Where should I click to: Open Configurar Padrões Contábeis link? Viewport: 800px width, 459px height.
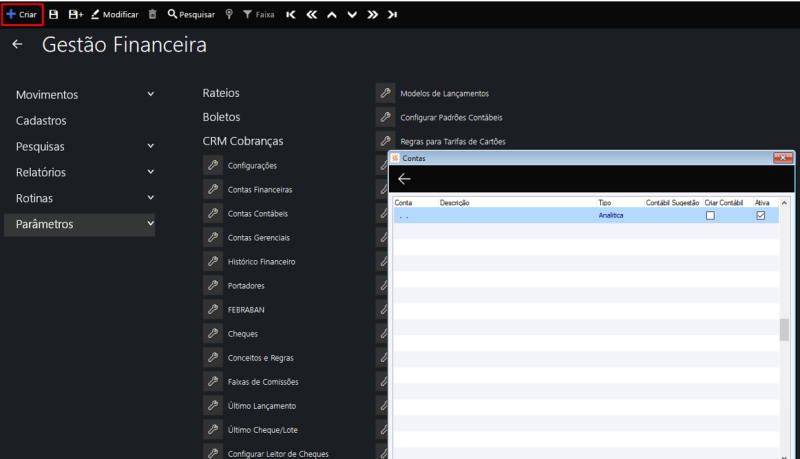point(451,117)
